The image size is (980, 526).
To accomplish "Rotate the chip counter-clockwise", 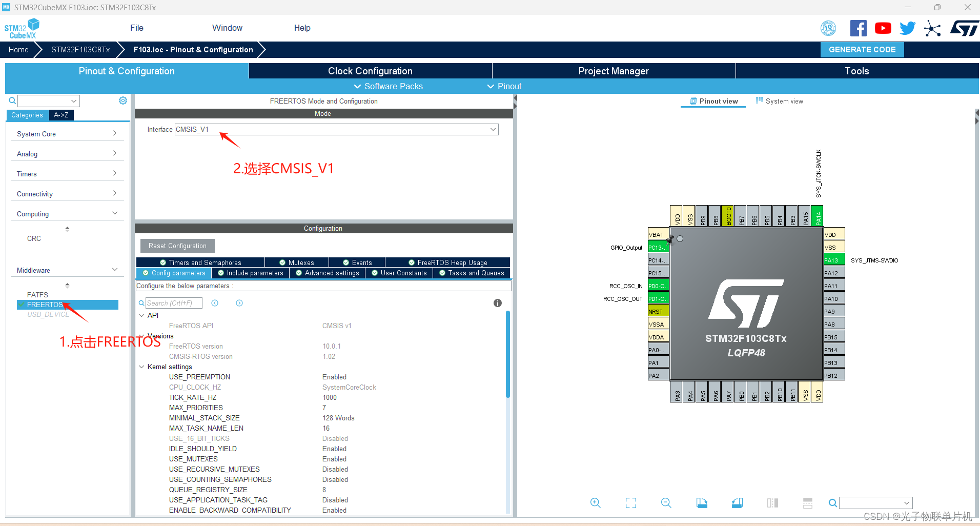I will click(x=737, y=503).
